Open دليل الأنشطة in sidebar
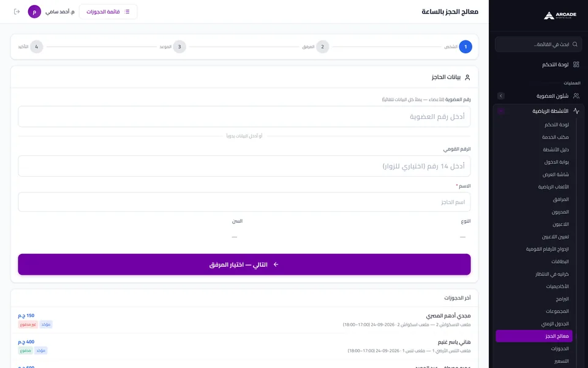This screenshot has height=368, width=588. [556, 150]
